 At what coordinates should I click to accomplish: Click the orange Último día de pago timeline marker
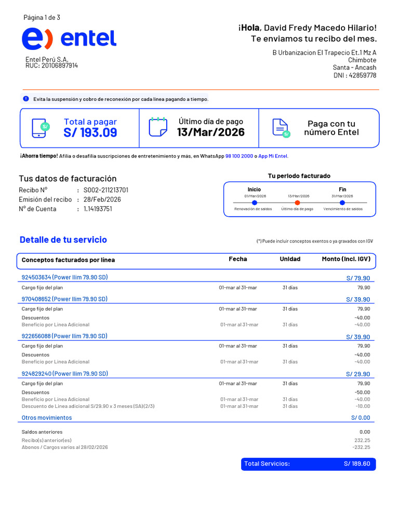(297, 203)
